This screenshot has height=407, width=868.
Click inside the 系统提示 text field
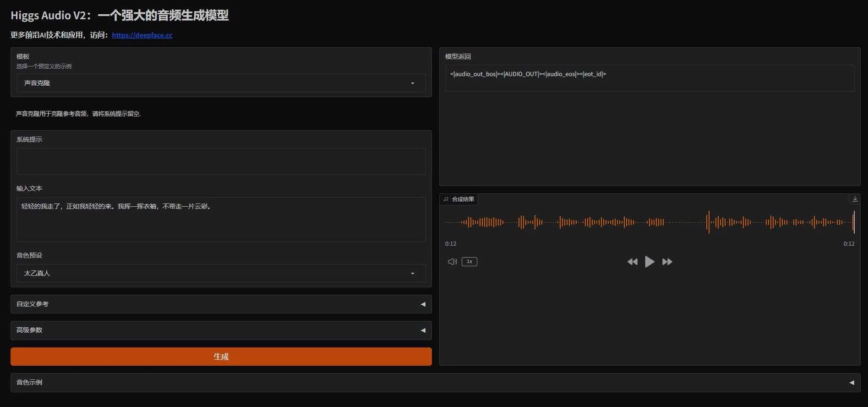coord(221,161)
